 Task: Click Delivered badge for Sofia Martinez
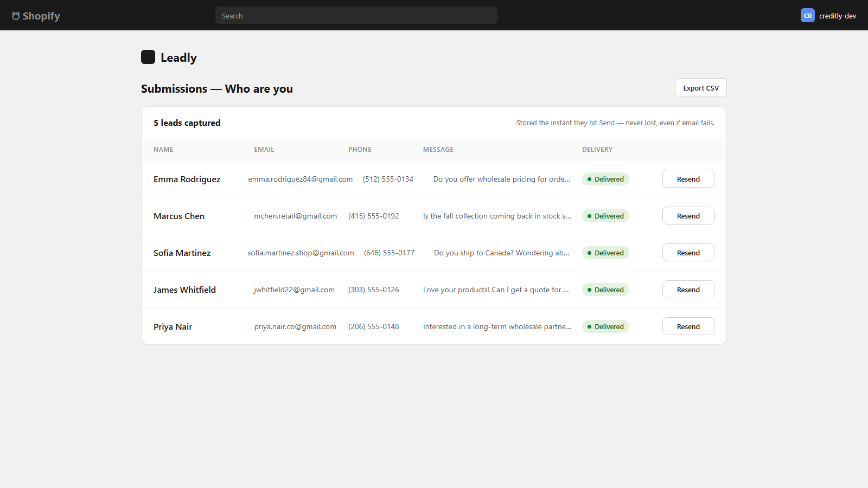(605, 253)
